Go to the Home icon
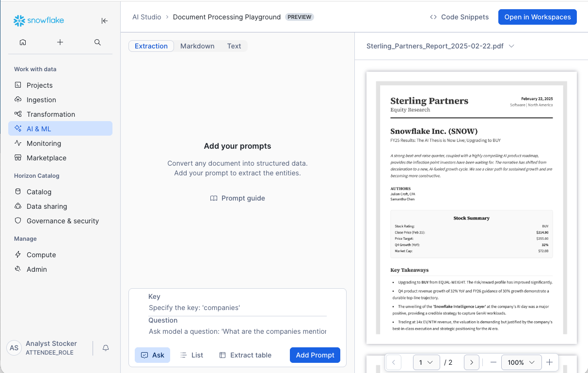Viewport: 588px width, 373px height. pyautogui.click(x=23, y=43)
